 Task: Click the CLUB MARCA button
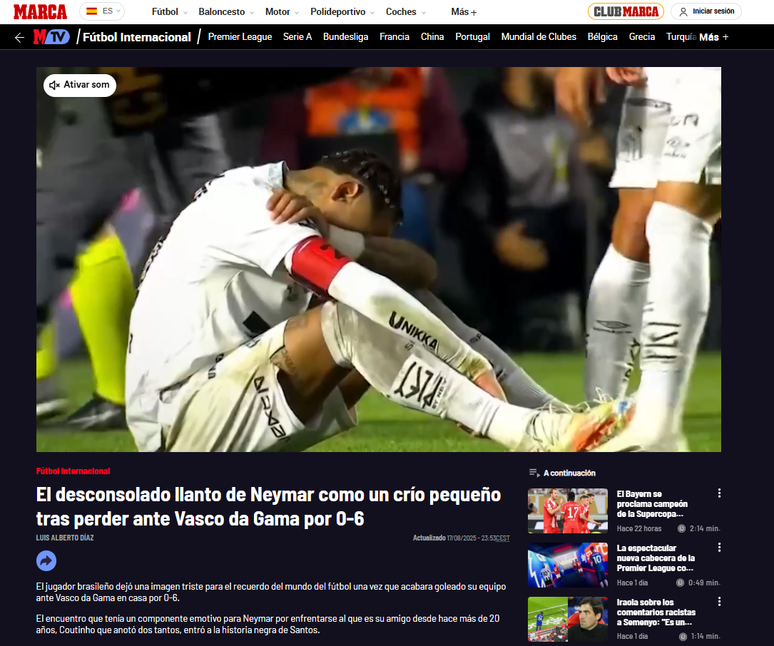pyautogui.click(x=626, y=12)
